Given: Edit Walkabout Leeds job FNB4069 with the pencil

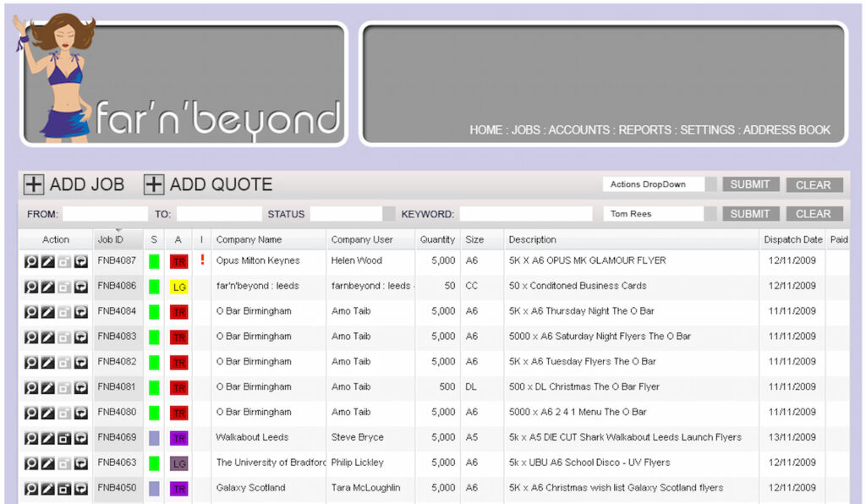Looking at the screenshot, I should (x=48, y=439).
